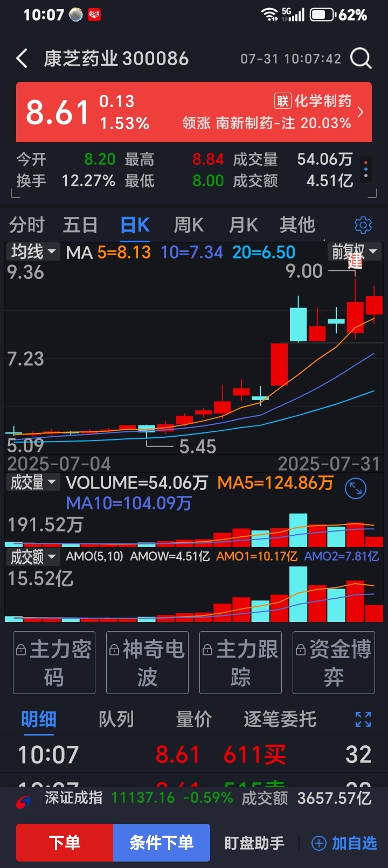Switch to the 分时 tab
This screenshot has height=868, width=388.
tap(26, 225)
